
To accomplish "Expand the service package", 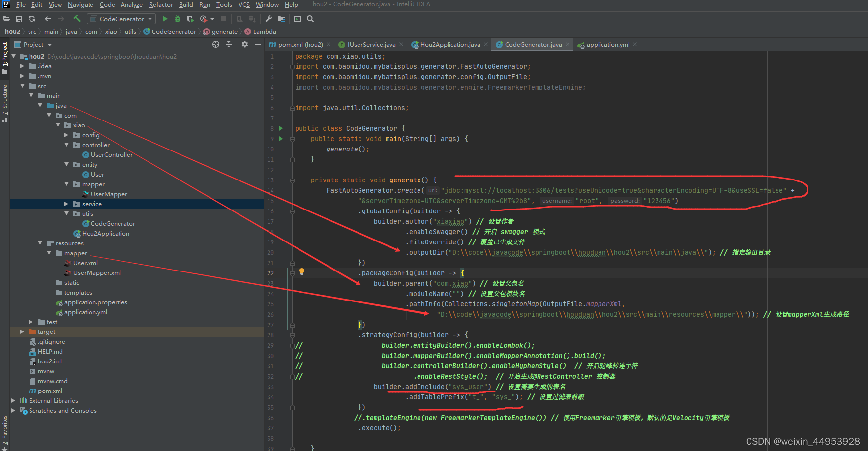I will pyautogui.click(x=66, y=204).
